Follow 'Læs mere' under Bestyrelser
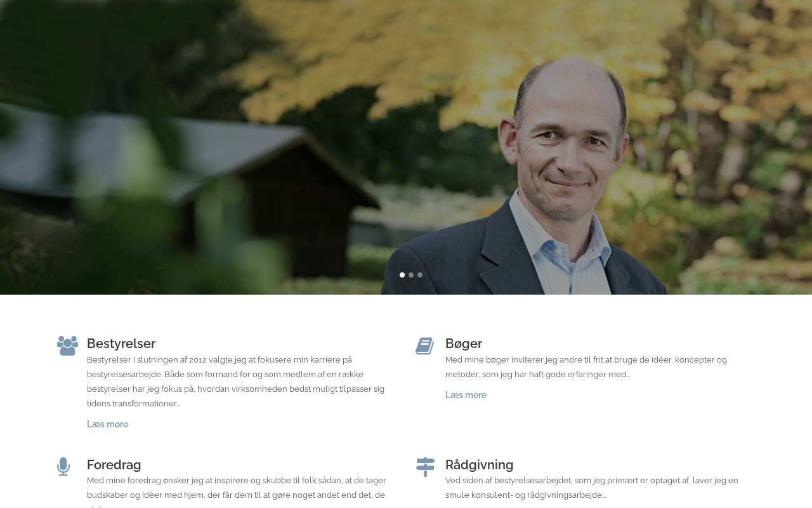812x508 pixels. click(x=108, y=424)
